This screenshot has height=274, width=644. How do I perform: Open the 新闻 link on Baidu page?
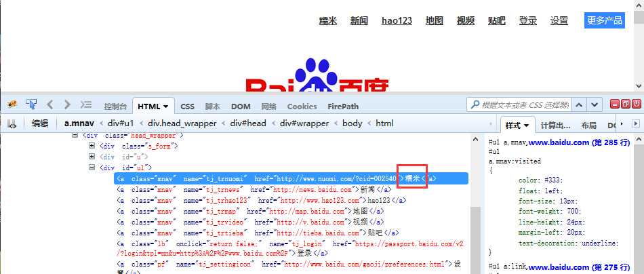coord(359,20)
